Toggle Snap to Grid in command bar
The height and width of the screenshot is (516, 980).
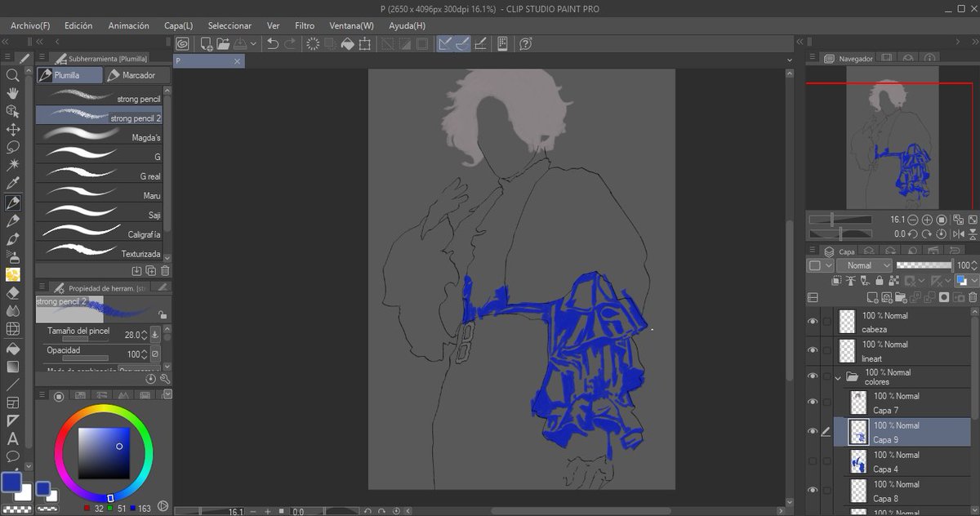480,43
